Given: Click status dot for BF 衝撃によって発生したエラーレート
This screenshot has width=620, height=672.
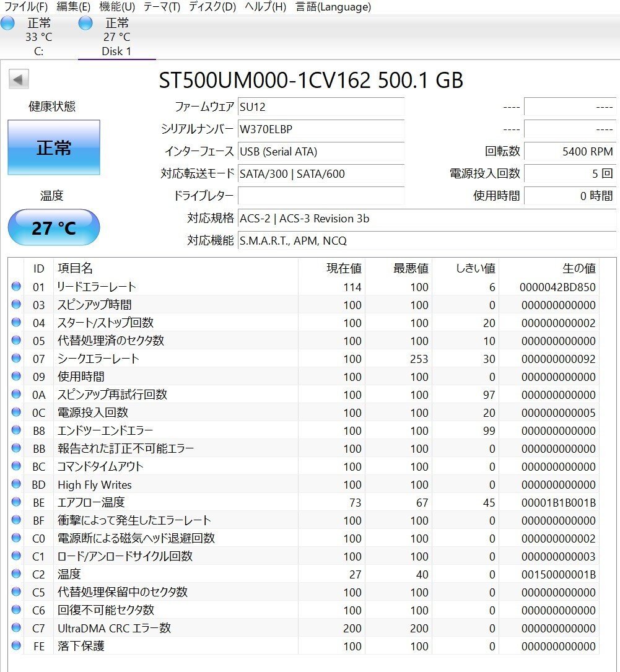Looking at the screenshot, I should (x=16, y=520).
